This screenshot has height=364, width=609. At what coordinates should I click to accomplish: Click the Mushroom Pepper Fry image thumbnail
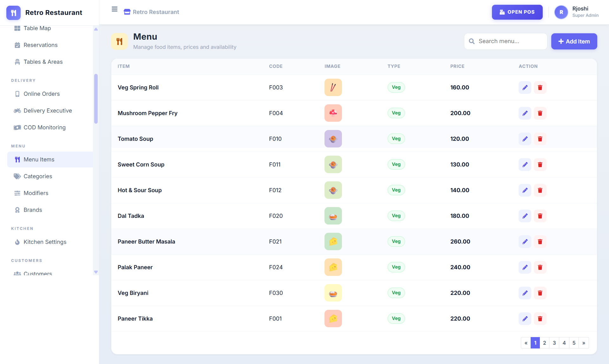(x=333, y=113)
